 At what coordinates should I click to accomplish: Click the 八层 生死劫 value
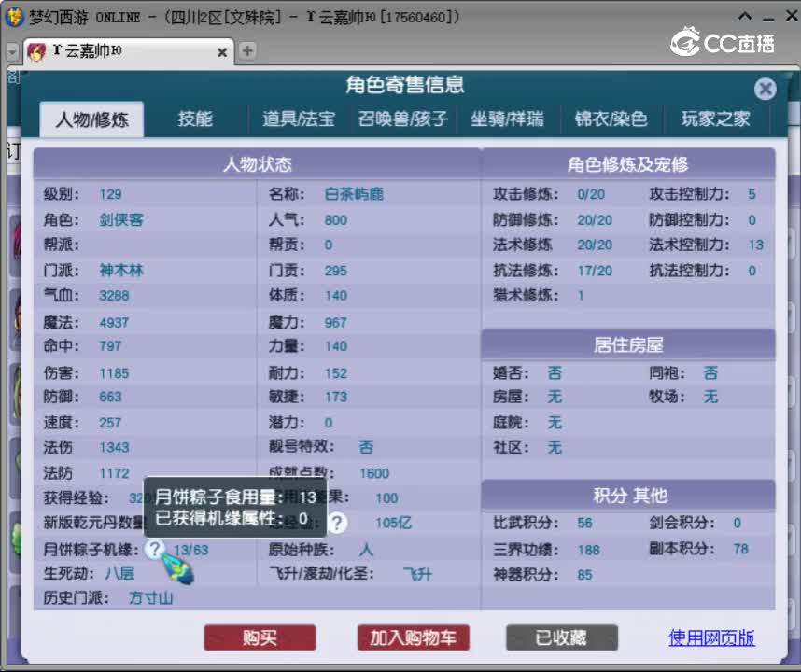120,573
